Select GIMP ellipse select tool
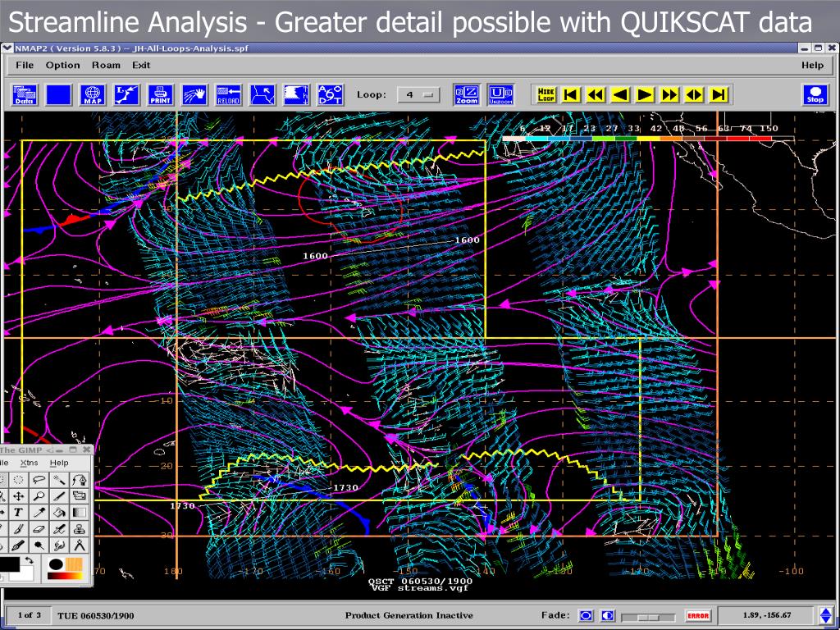Viewport: 840px width, 630px height. (x=18, y=479)
